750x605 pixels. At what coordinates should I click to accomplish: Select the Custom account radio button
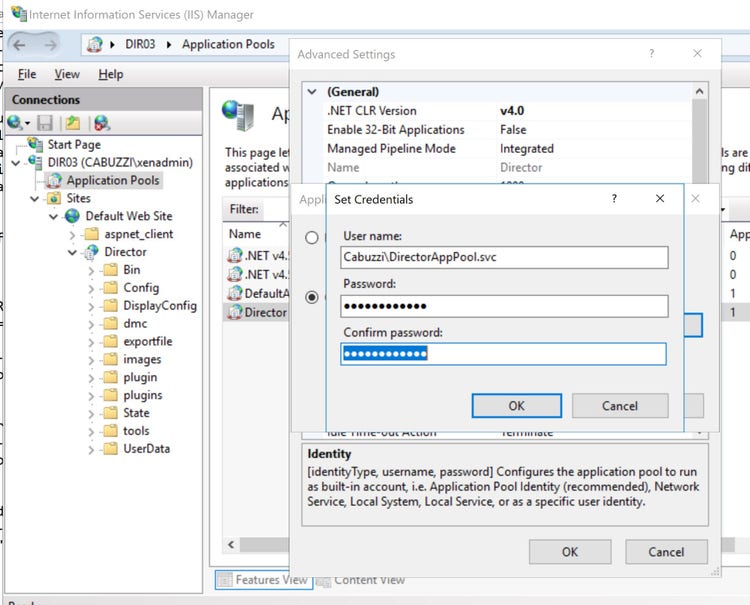tap(312, 297)
